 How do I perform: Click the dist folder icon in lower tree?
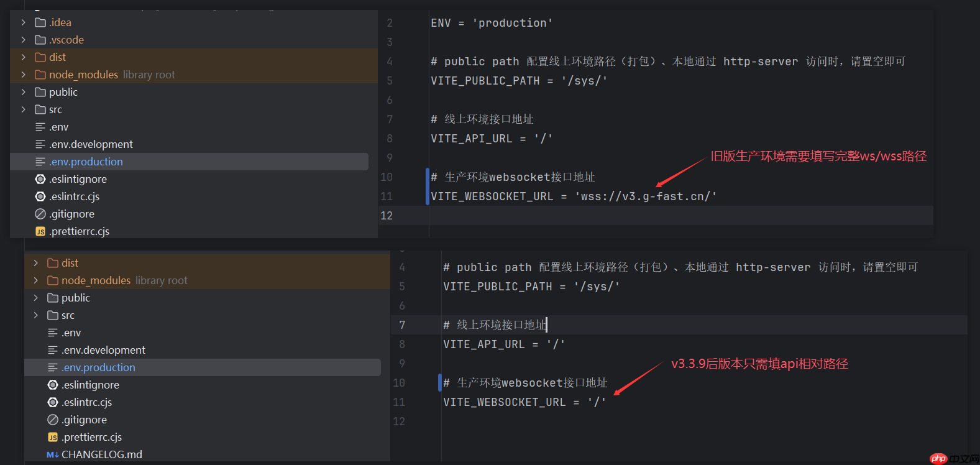point(53,263)
